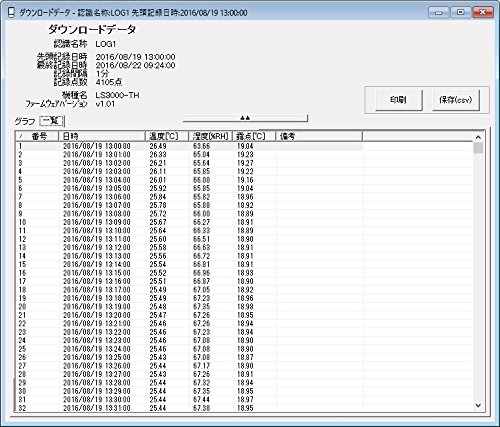Click scrollbar down arrow in data list
500x427 pixels.
click(478, 405)
